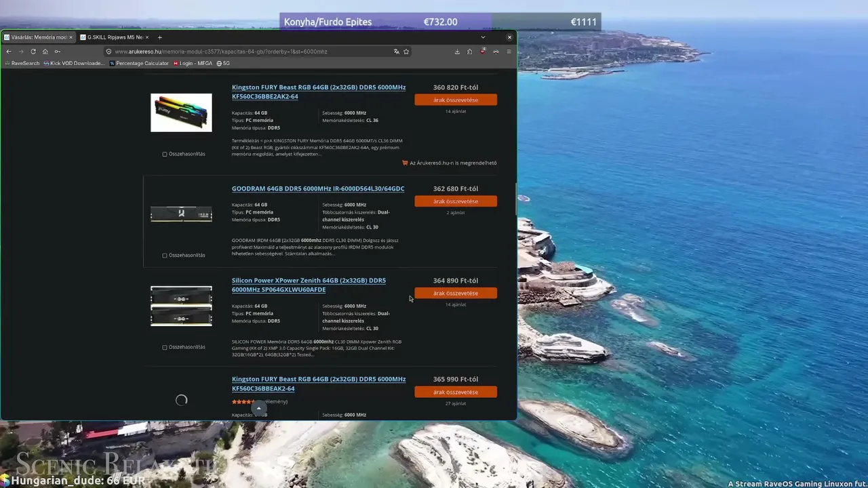
Task: Click the GOODRAM memory product thumbnail
Action: pyautogui.click(x=181, y=214)
